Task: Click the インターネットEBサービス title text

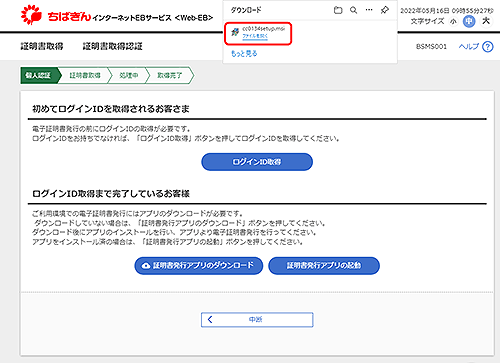Action: (x=153, y=18)
